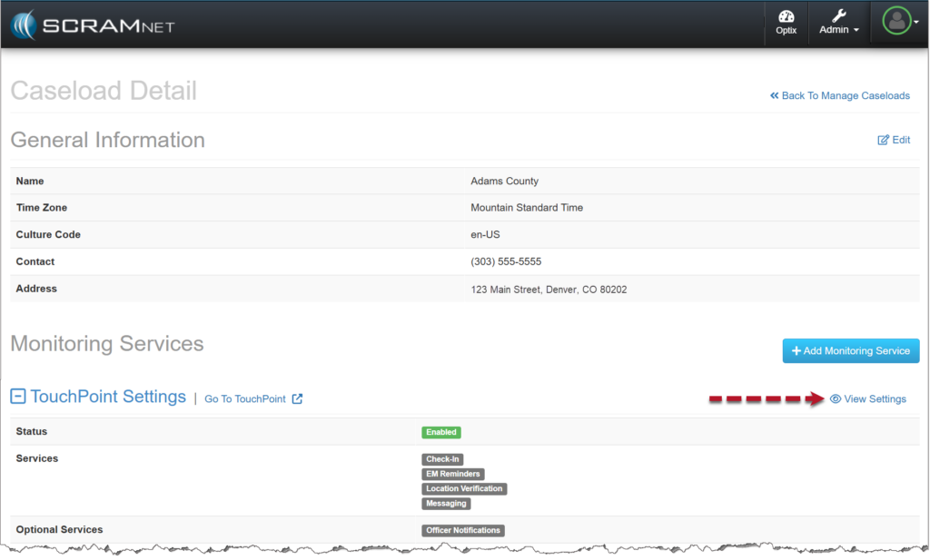Click the Location Verification service tag
Image resolution: width=930 pixels, height=560 pixels.
(x=464, y=488)
